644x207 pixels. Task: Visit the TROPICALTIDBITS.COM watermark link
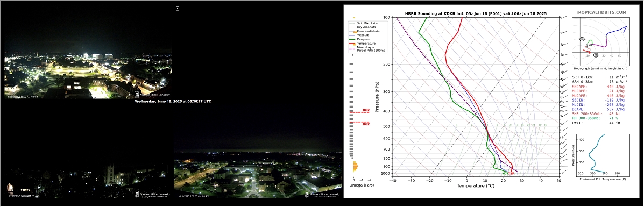601,13
